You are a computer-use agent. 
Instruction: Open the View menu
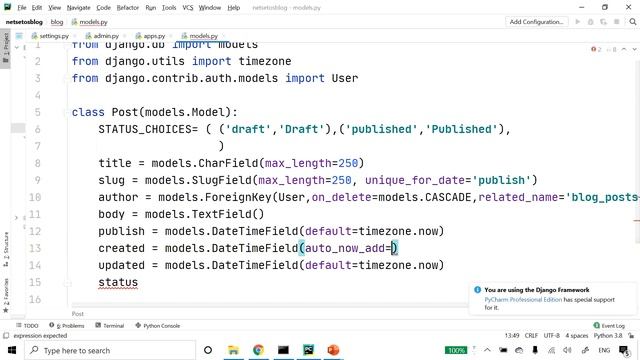(x=54, y=7)
